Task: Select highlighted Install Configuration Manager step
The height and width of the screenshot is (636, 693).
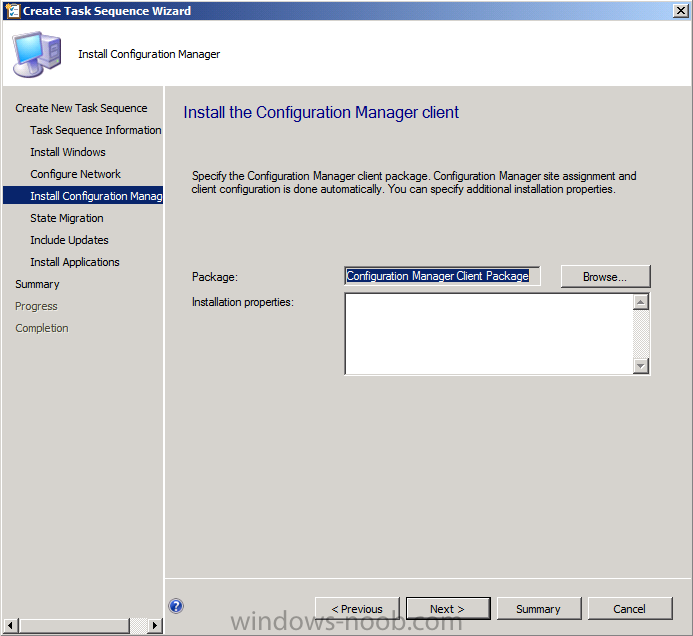Action: (x=83, y=196)
